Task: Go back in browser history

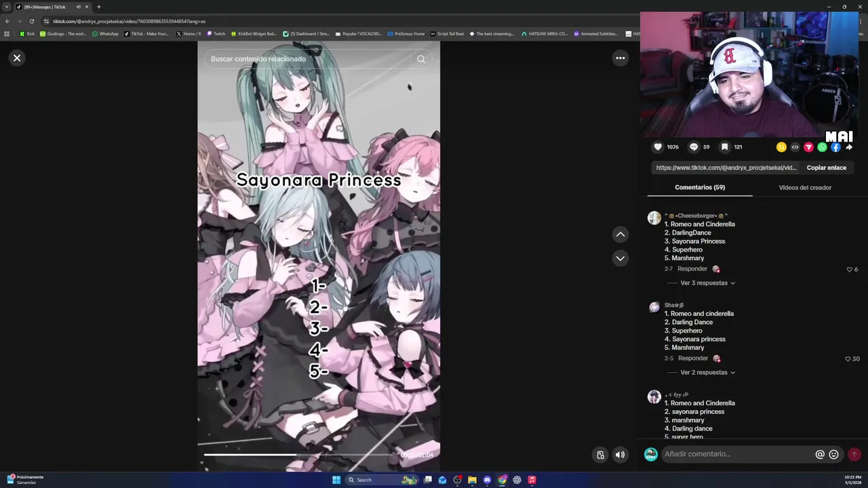Action: pos(7,21)
